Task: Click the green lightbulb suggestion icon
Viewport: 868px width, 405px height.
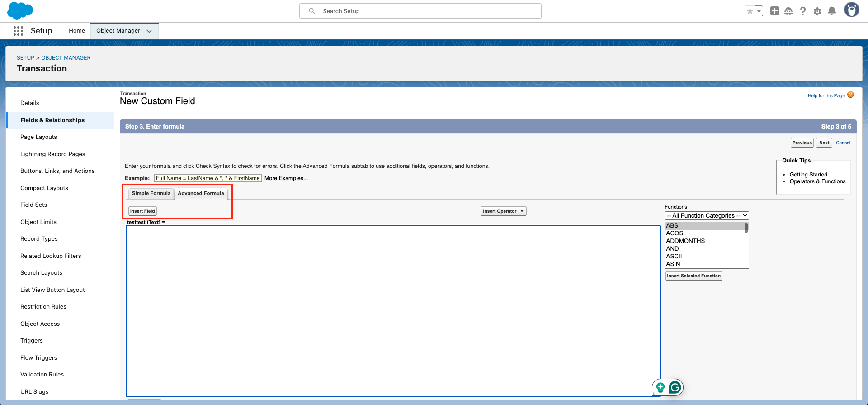Action: pos(660,387)
